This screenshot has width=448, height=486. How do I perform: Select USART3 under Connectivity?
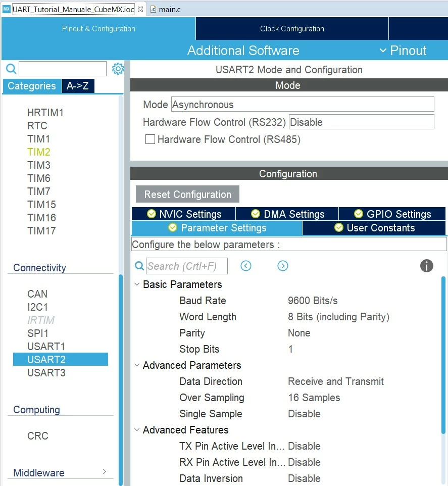pos(46,372)
